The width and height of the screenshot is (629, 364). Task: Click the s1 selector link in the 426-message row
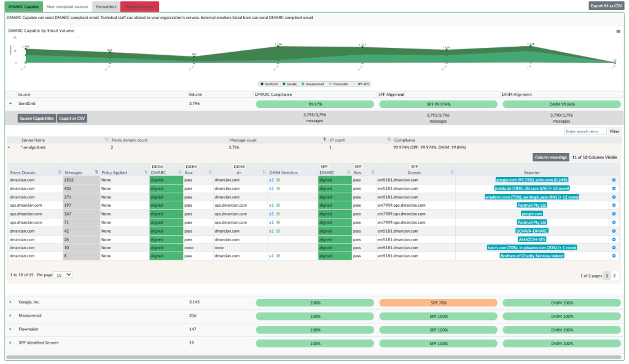(271, 188)
